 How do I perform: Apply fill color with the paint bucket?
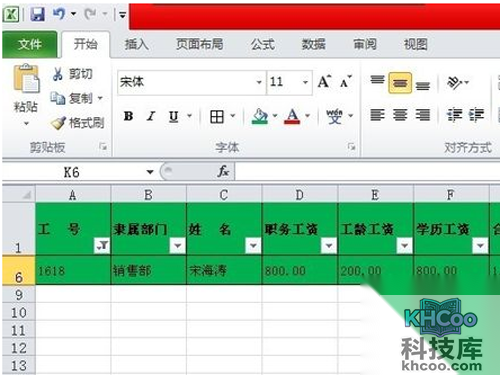(x=260, y=116)
